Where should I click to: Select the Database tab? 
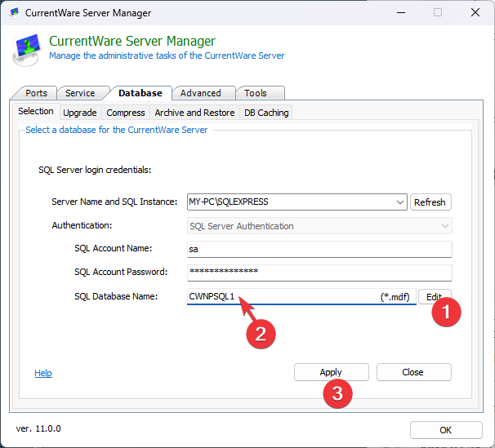(x=140, y=93)
